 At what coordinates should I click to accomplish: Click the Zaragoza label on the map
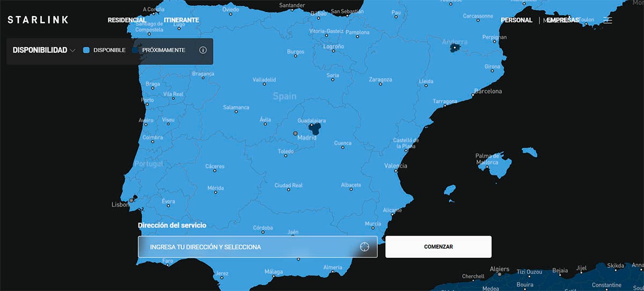[x=380, y=79]
